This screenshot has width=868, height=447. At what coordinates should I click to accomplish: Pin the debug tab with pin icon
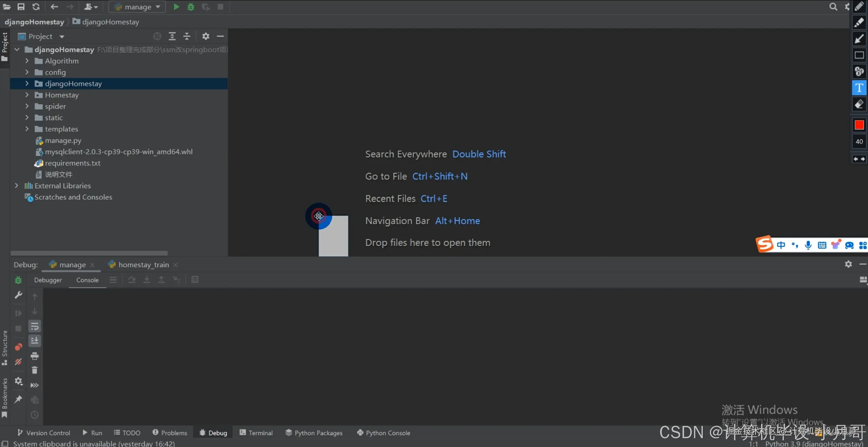click(x=18, y=399)
